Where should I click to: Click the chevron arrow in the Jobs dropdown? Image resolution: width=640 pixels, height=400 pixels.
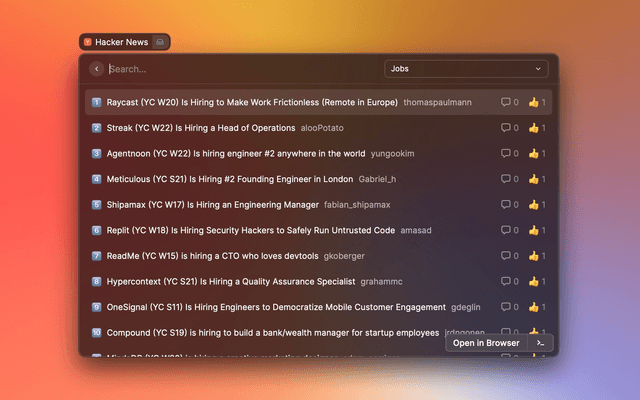[539, 69]
